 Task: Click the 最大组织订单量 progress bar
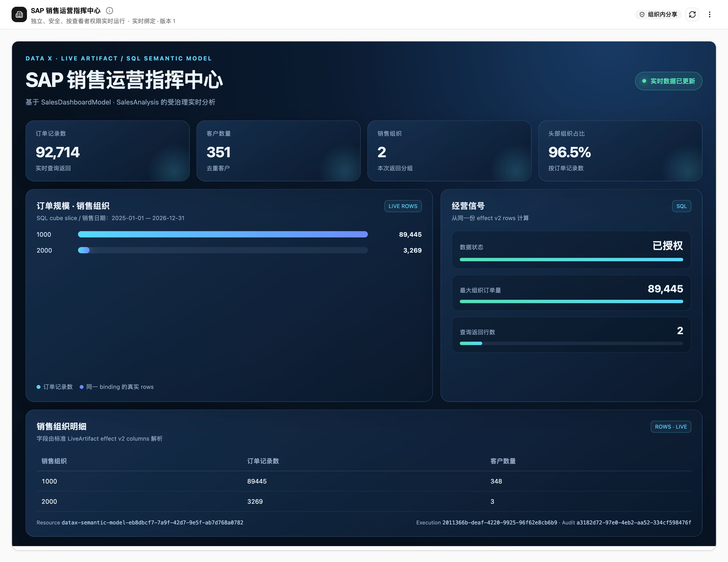coord(571,301)
